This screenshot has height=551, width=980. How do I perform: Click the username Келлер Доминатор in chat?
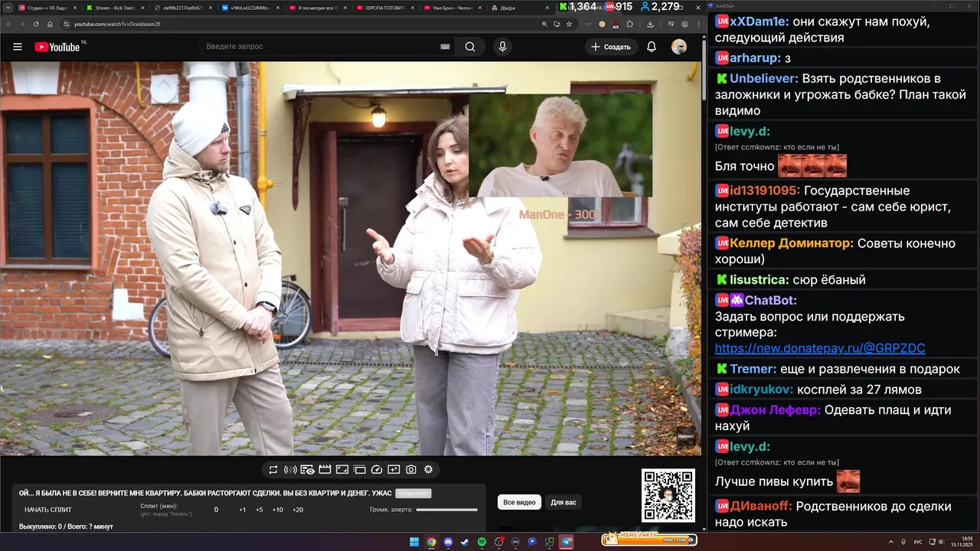tap(792, 243)
